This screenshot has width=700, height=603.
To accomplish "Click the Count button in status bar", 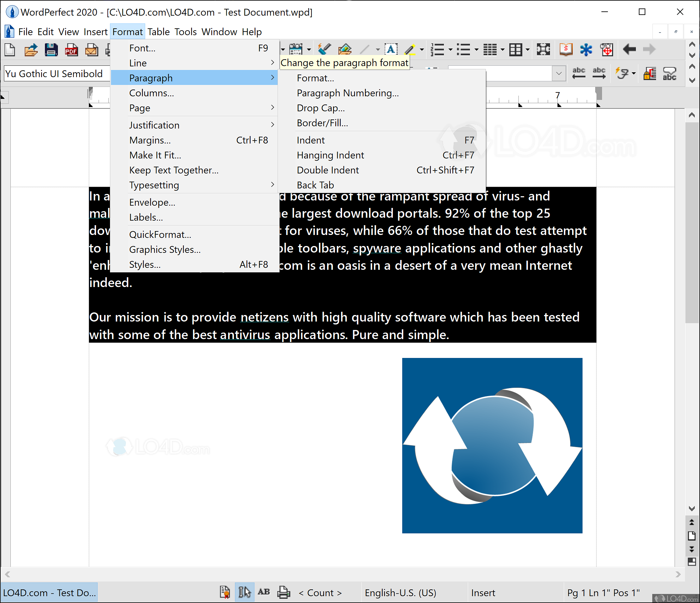I will pos(320,593).
